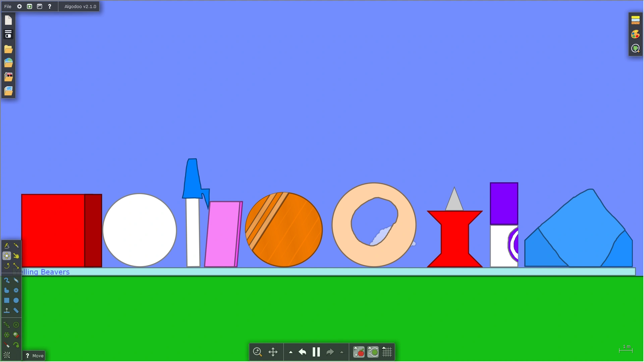Expand undo history arrow
Screen dimensions: 644x362
coord(290,352)
